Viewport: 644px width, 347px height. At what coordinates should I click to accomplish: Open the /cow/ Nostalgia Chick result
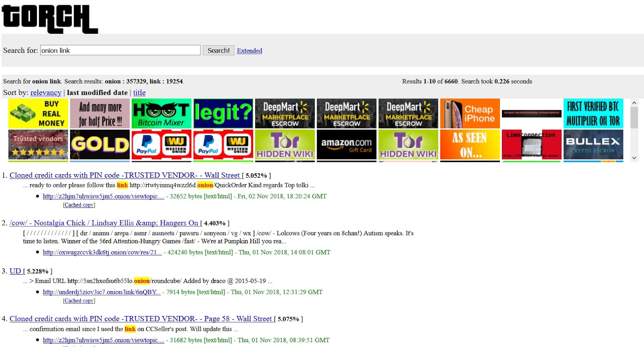coord(104,223)
